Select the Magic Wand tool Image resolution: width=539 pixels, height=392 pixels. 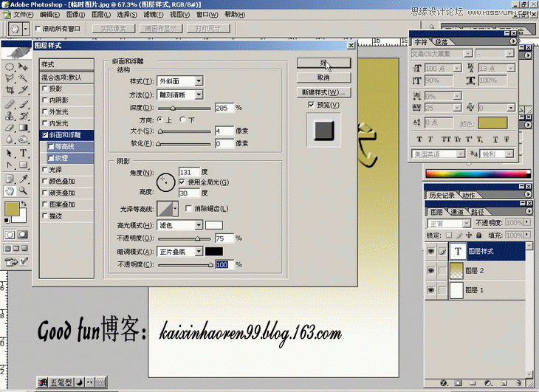click(23, 78)
